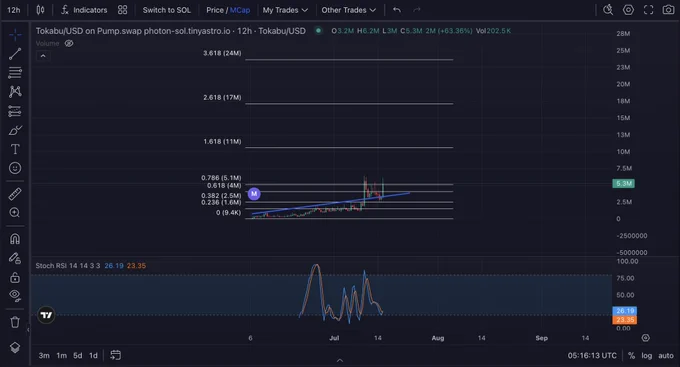The height and width of the screenshot is (367, 680).
Task: Toggle Volume indicator visibility eye
Action: [69, 43]
